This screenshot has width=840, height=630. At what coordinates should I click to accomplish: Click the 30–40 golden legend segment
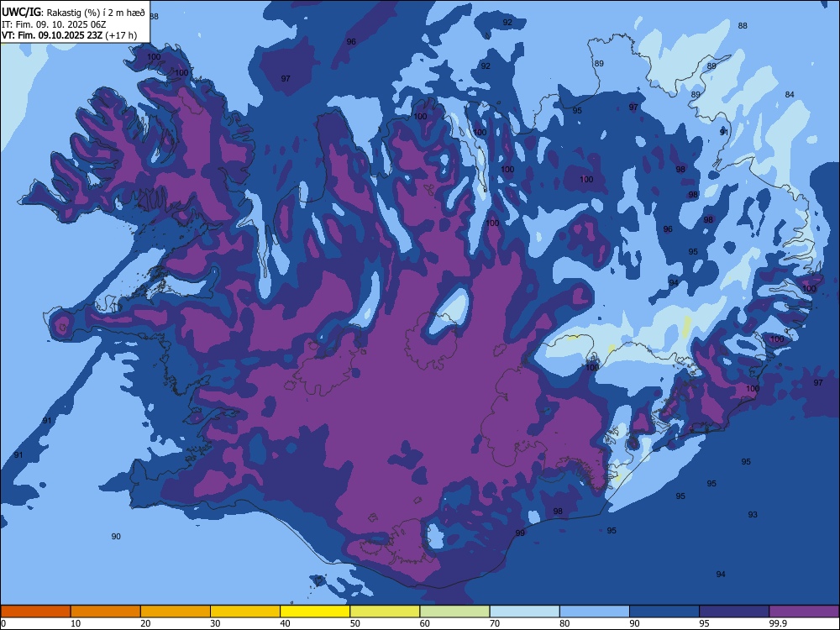coord(245,612)
